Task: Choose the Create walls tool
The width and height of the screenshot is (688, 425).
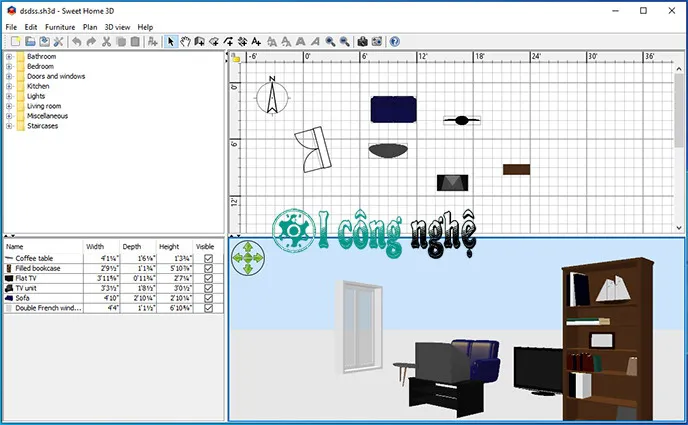Action: click(x=200, y=42)
